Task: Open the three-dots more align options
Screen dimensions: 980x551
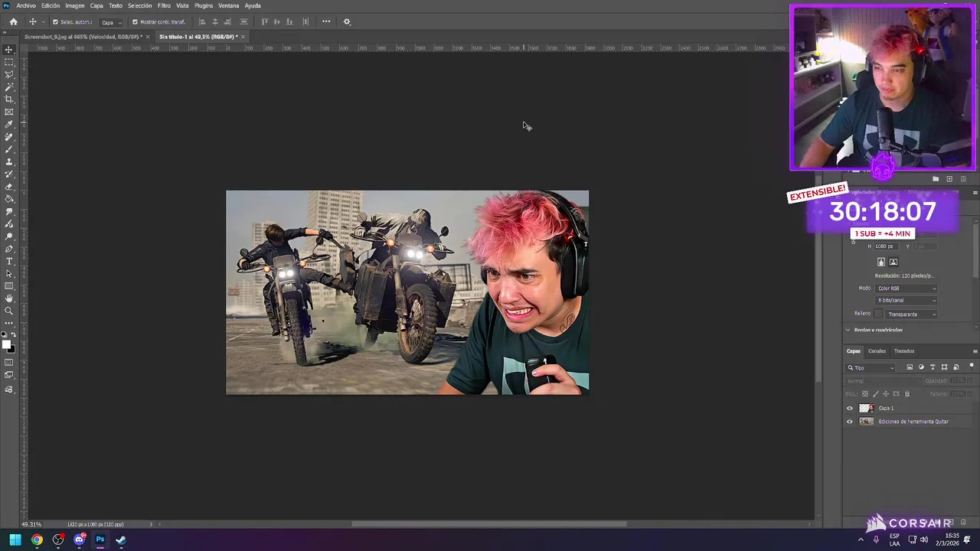Action: (326, 21)
